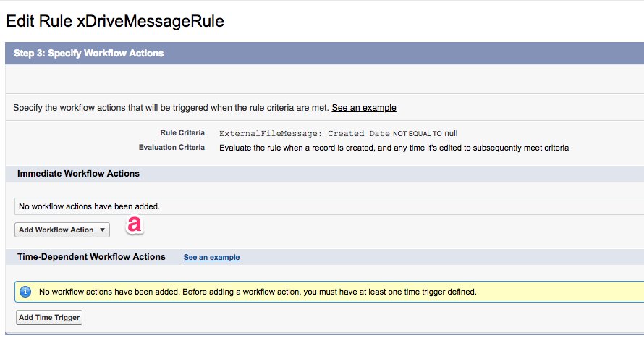Click the evaluation criteria description text
The height and width of the screenshot is (362, 644).
pos(394,148)
